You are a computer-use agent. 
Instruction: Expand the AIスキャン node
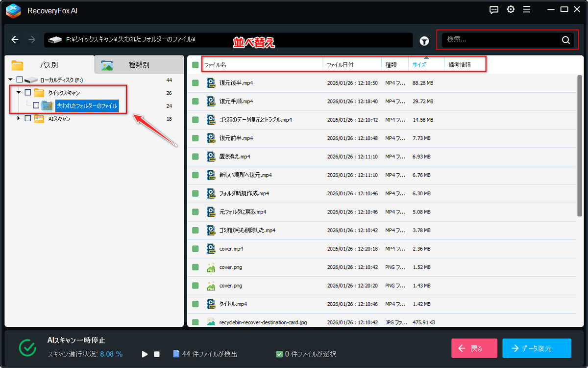[x=19, y=118]
